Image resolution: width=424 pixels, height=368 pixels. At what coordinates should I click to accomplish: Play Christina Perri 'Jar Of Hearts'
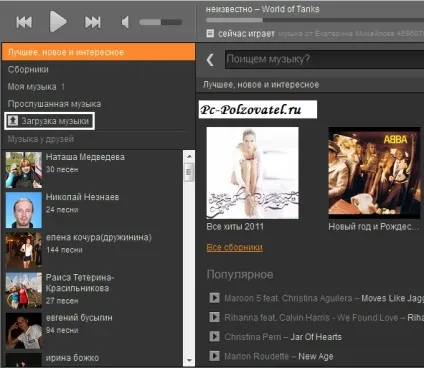(214, 336)
